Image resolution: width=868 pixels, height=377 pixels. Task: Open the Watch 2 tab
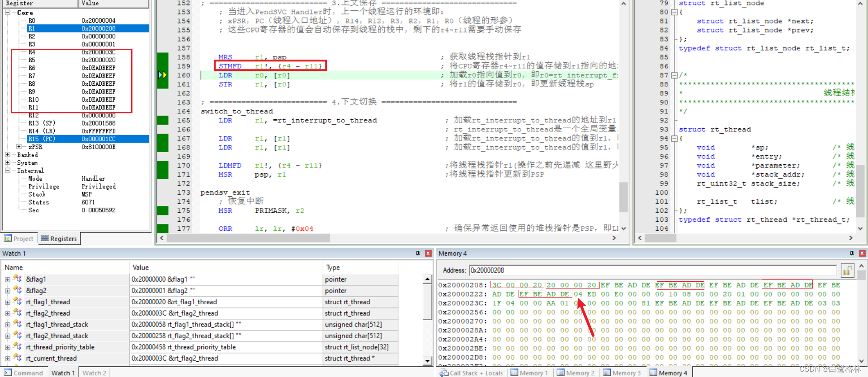pos(94,372)
